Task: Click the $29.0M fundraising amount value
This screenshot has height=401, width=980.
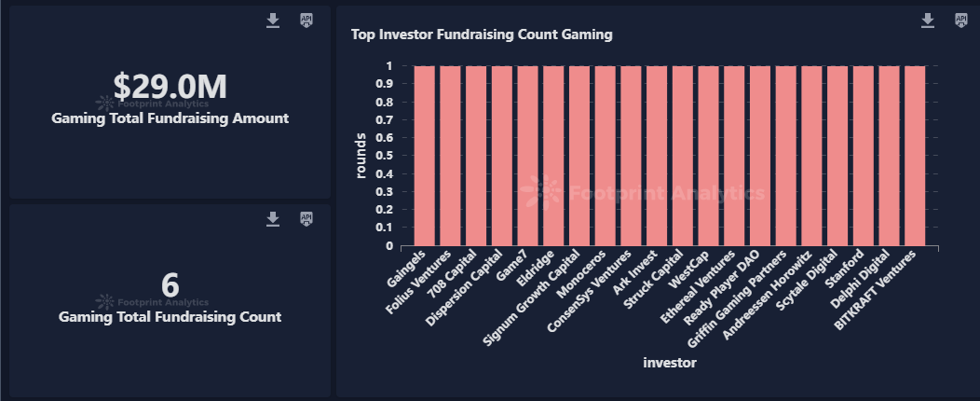Action: [170, 86]
